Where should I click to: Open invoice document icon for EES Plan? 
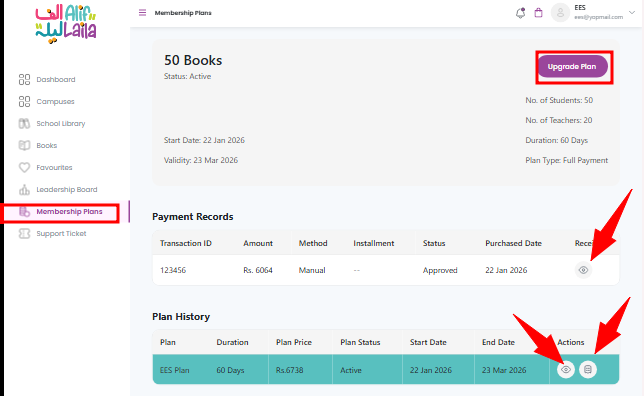[588, 369]
